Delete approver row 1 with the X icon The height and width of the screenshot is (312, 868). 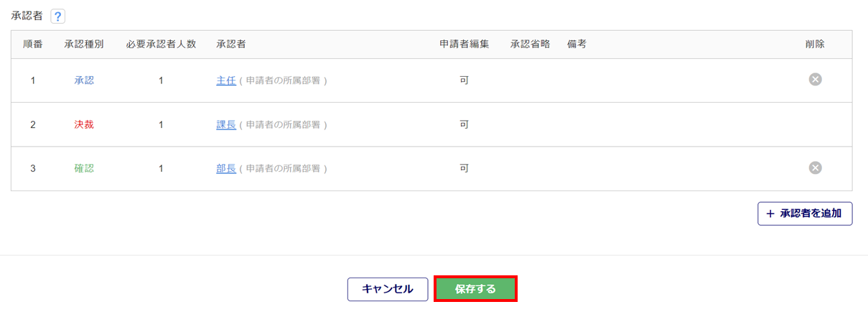pos(815,79)
